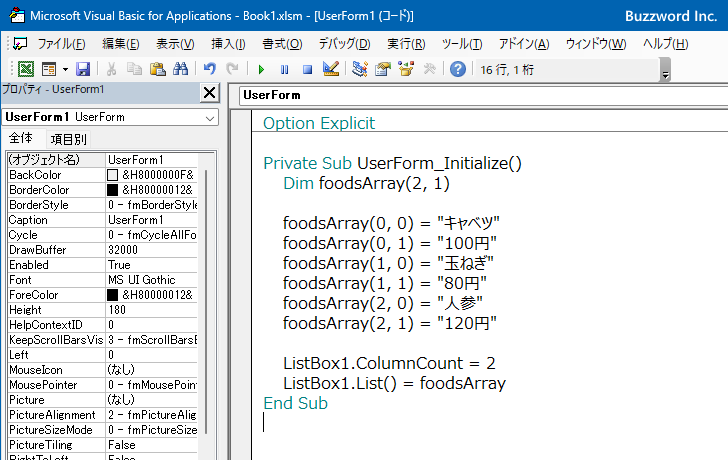This screenshot has height=460, width=728.
Task: Close the Properties panel with X
Action: click(209, 92)
